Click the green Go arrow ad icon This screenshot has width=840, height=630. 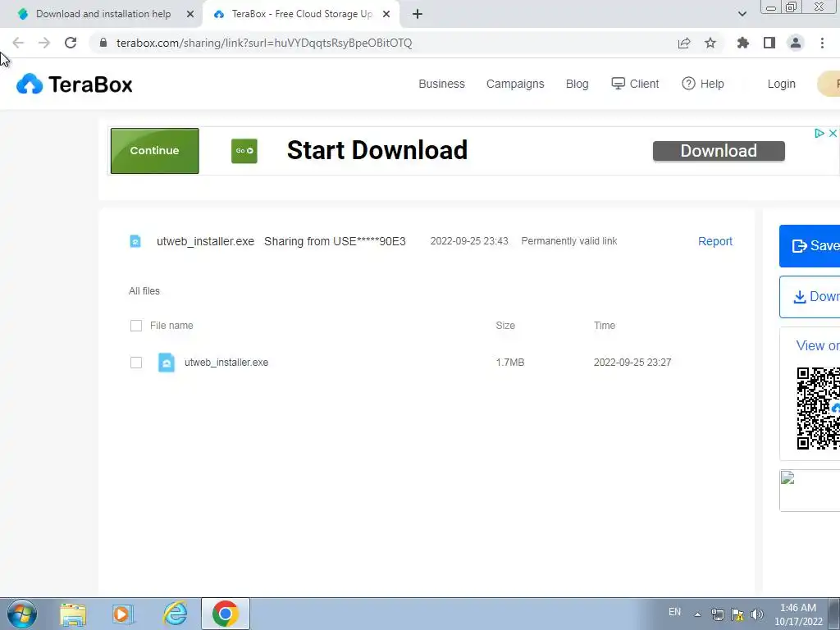[244, 151]
